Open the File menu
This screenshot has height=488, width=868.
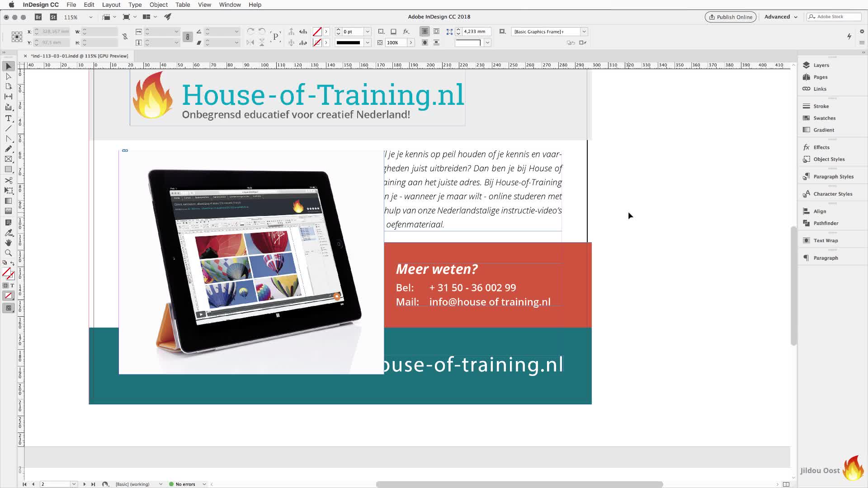[x=71, y=5]
